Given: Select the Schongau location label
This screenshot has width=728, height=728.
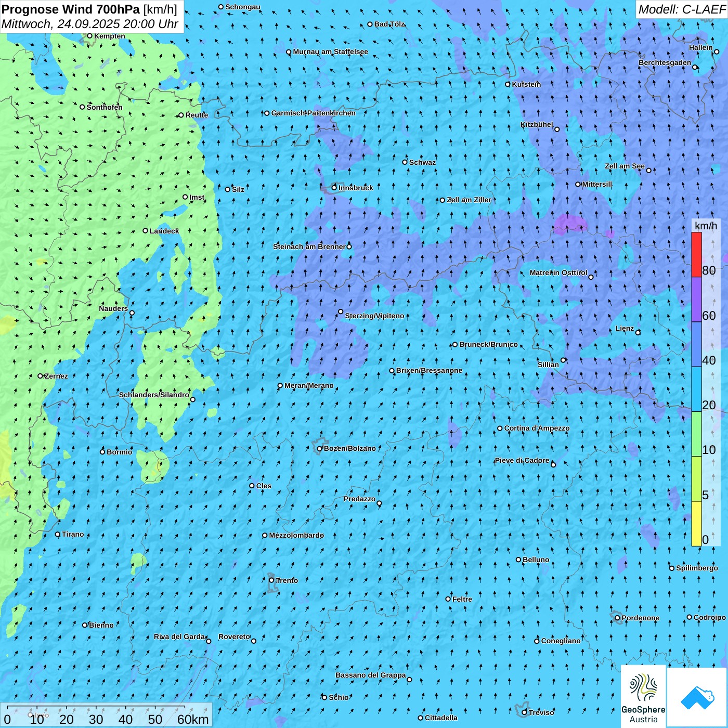Looking at the screenshot, I should click(243, 7).
